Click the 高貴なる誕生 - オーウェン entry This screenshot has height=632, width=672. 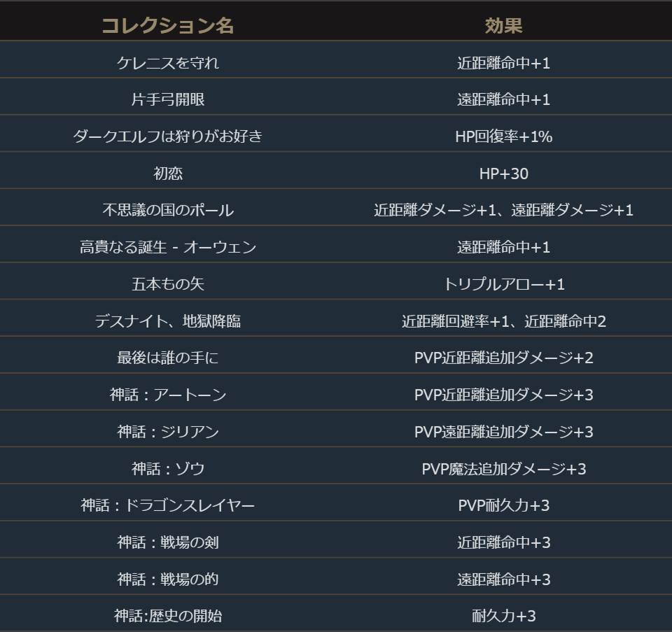168,247
